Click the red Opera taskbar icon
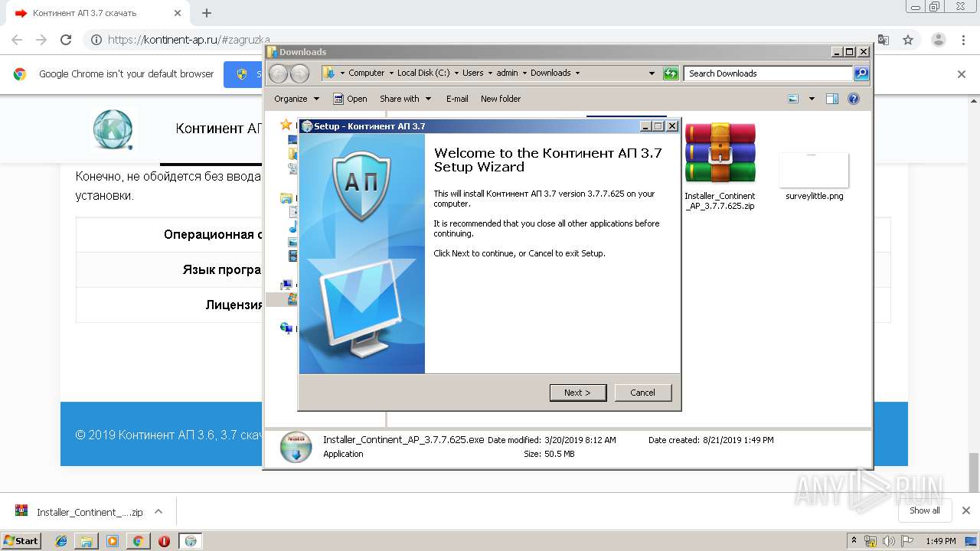The width and height of the screenshot is (980, 551). click(164, 540)
